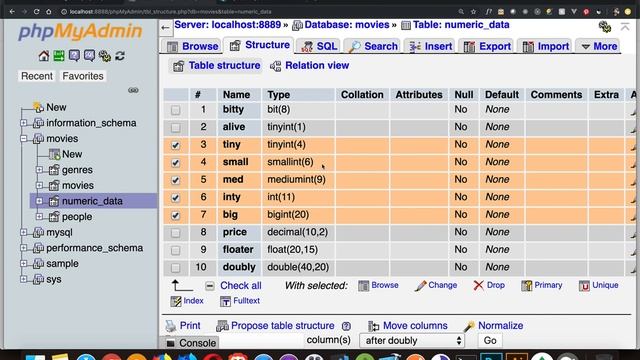Image resolution: width=640 pixels, height=360 pixels.
Task: Uncheck the inty column checkbox
Action: pos(176,198)
